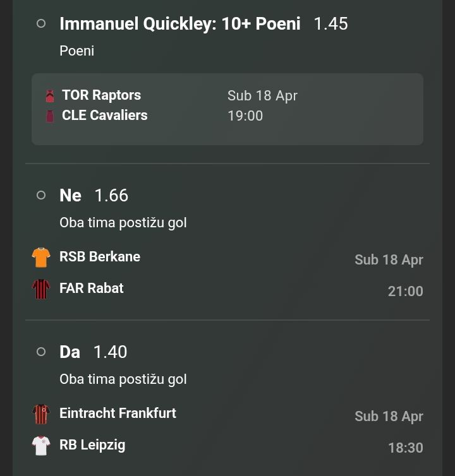This screenshot has width=455, height=476.
Task: Click the 1.40 odds value
Action: (x=110, y=352)
